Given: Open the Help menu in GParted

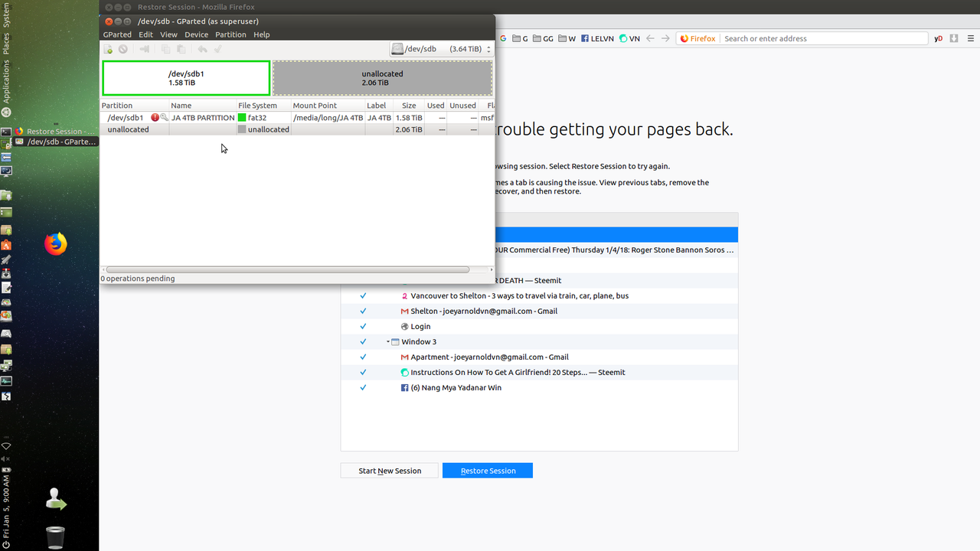Looking at the screenshot, I should click(261, 34).
